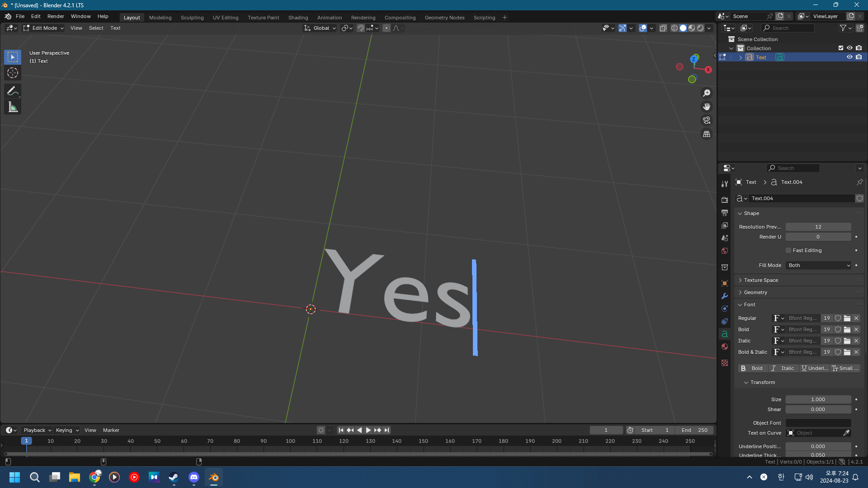Open the Material properties tab

click(725, 347)
